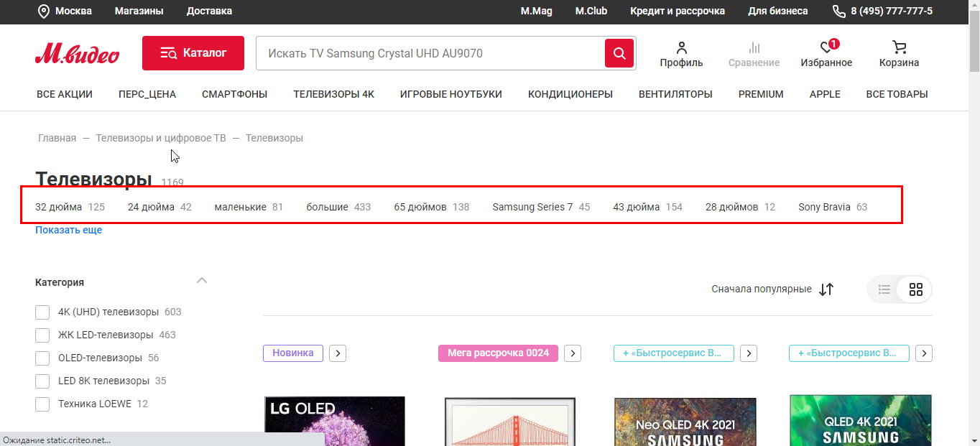
Task: Open ВСЕ ТОВАРЫ menu item
Action: (897, 94)
